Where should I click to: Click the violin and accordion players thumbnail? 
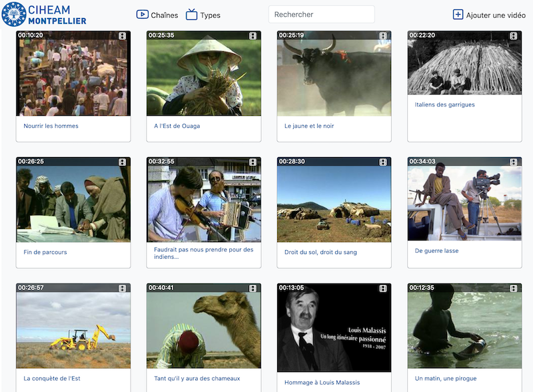click(204, 200)
